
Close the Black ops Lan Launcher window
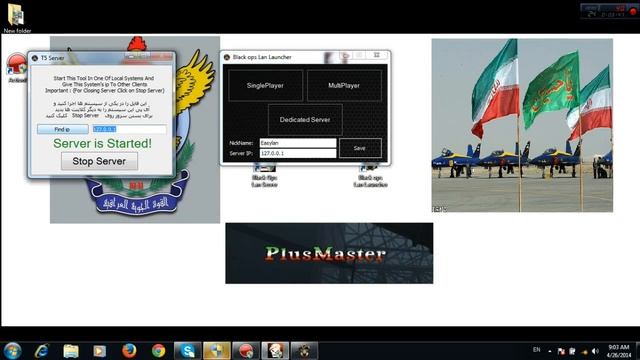click(x=377, y=55)
